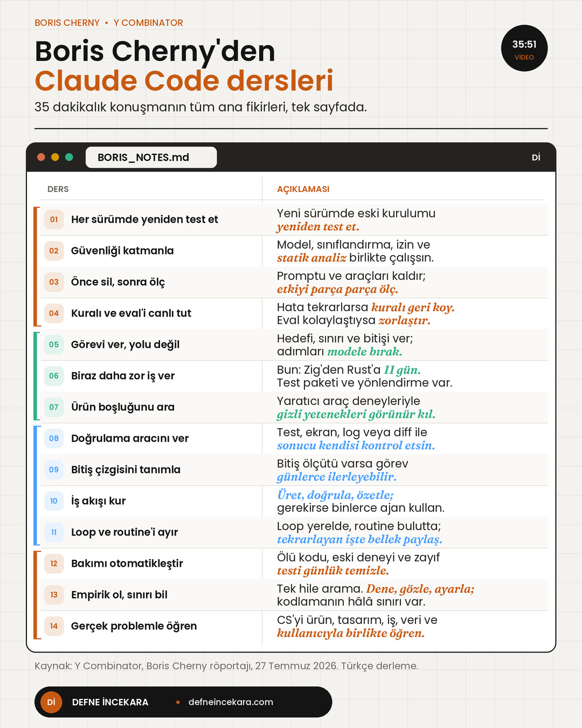Click the '35 dakikalık konuşmanın' subtitle

[x=200, y=107]
